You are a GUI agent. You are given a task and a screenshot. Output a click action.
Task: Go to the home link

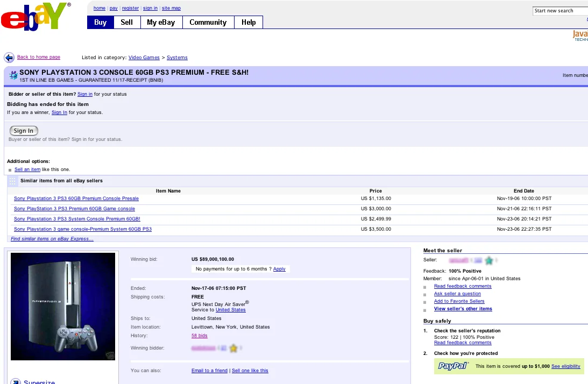point(100,8)
